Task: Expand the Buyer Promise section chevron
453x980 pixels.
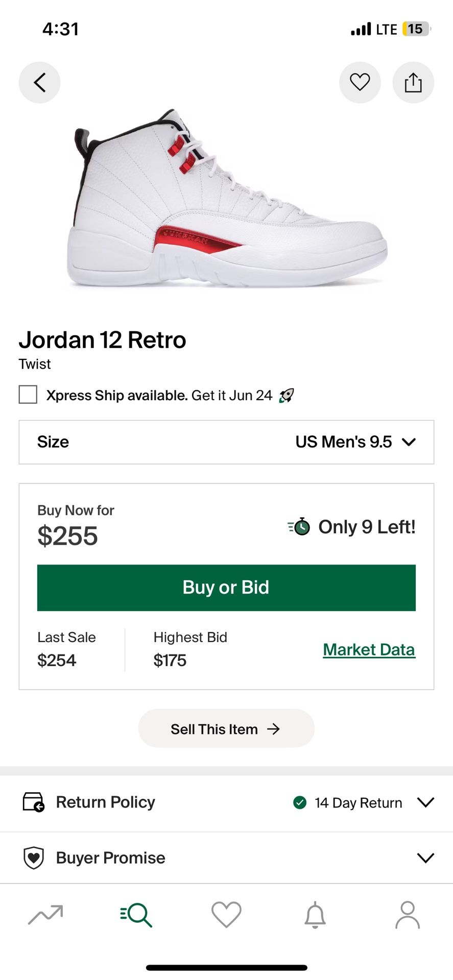Action: [425, 857]
